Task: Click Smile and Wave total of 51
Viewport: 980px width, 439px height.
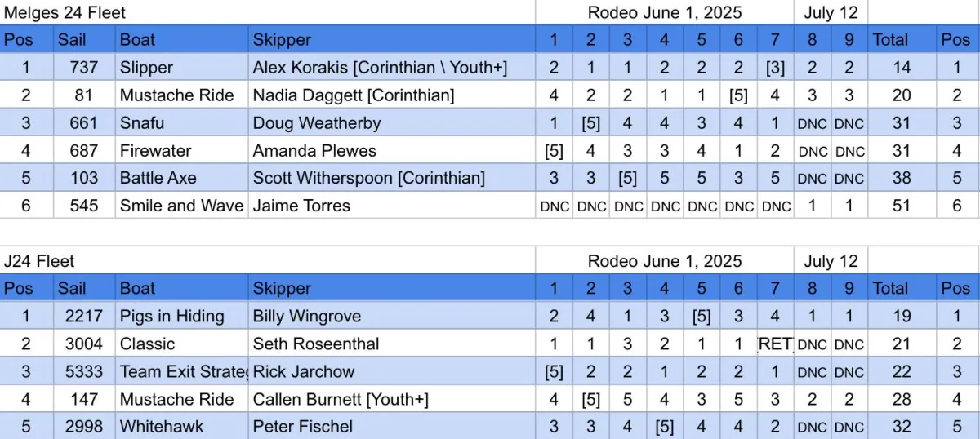Action: [x=901, y=206]
